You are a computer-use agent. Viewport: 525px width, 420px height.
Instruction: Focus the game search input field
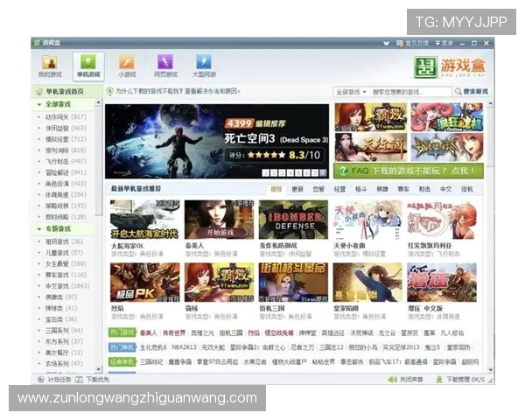(x=411, y=92)
